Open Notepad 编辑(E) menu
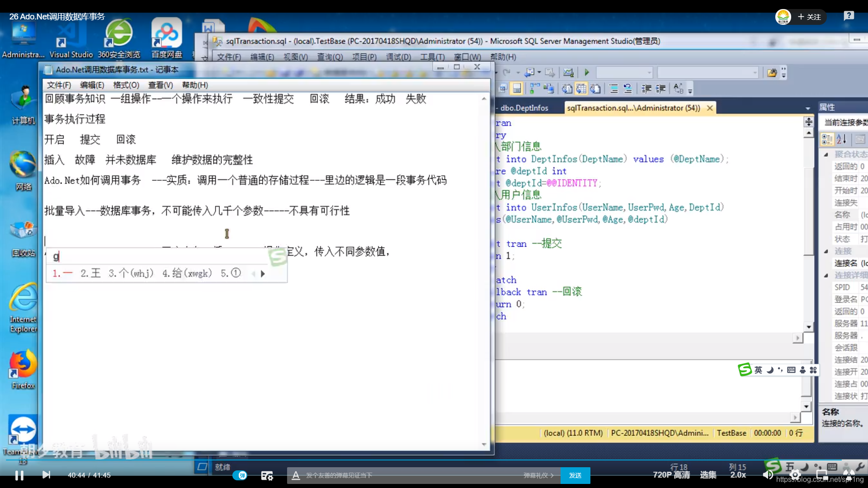868x488 pixels. click(92, 85)
